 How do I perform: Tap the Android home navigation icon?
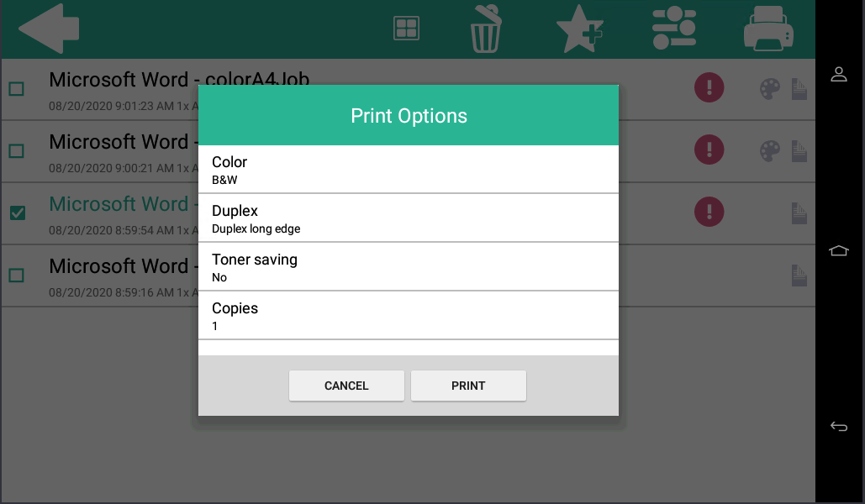[x=838, y=249]
